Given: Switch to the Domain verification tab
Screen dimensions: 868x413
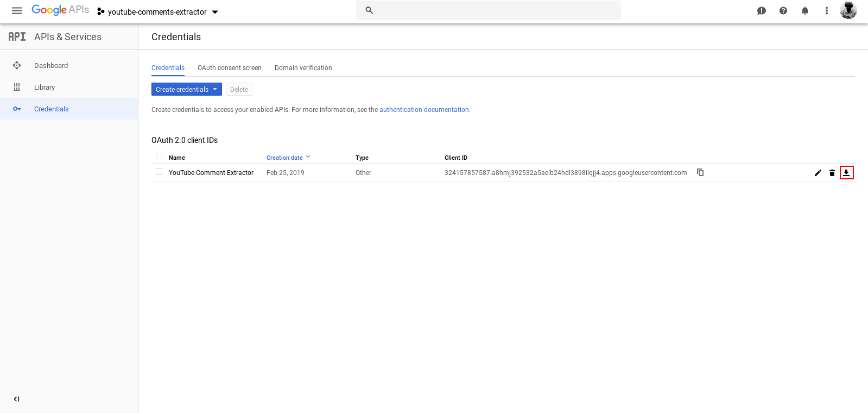Looking at the screenshot, I should (x=303, y=68).
